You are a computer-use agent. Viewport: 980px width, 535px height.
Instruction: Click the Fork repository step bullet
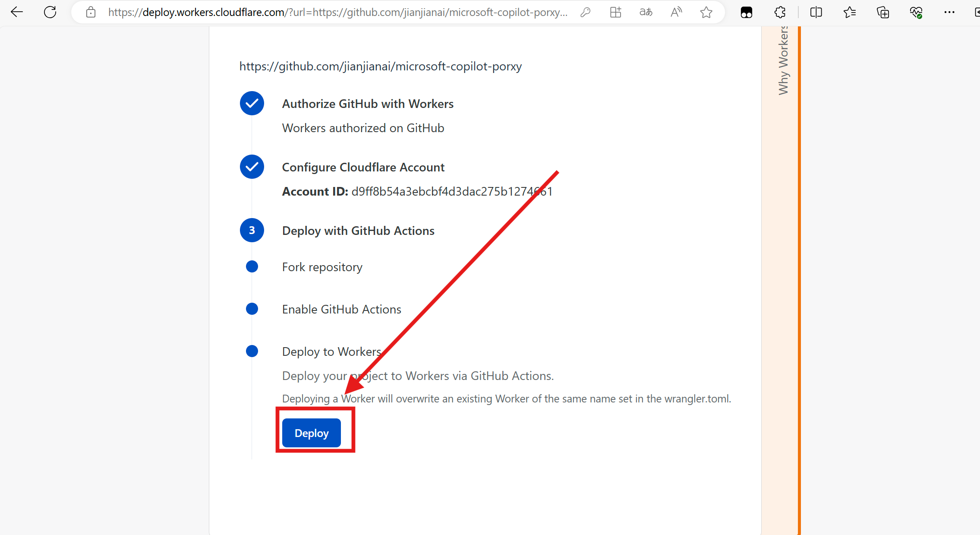[252, 266]
